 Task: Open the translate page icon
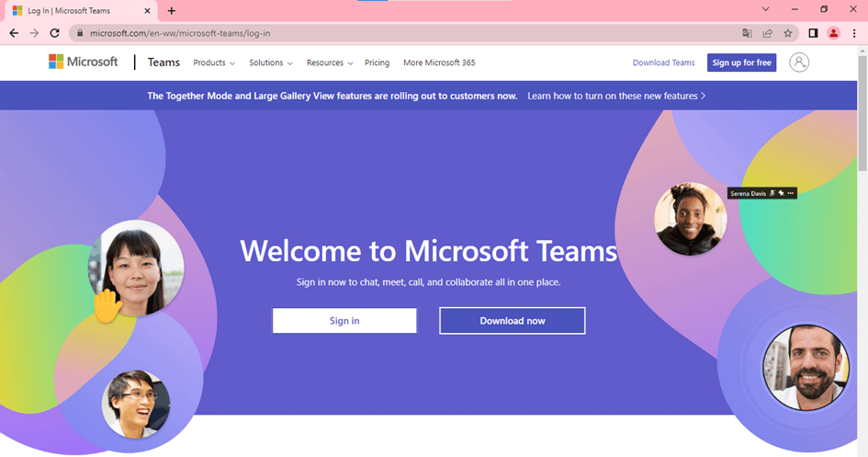(x=747, y=33)
